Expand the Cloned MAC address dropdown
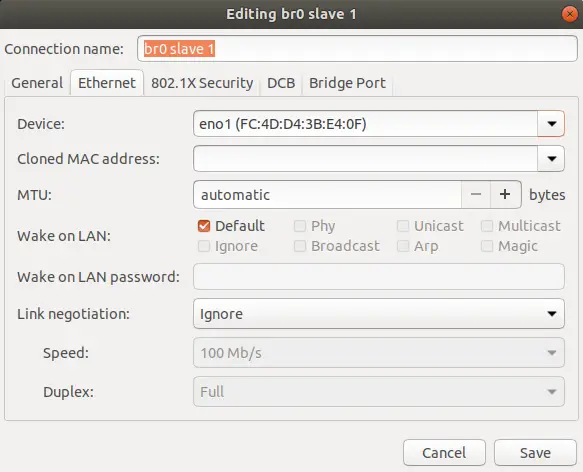583x472 pixels. click(x=551, y=159)
